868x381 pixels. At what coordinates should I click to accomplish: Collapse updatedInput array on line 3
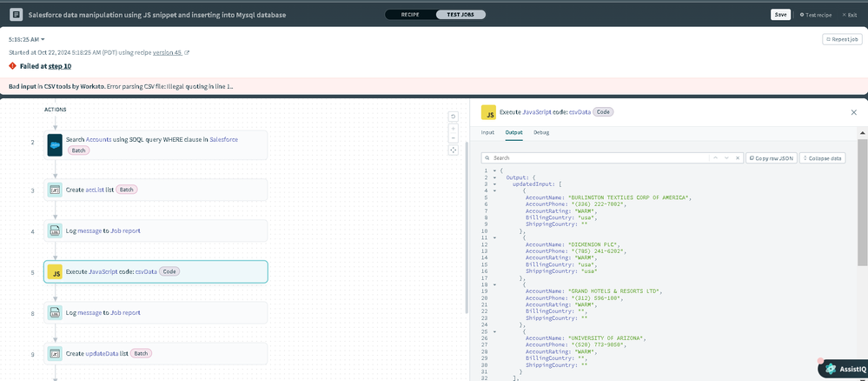click(x=494, y=184)
